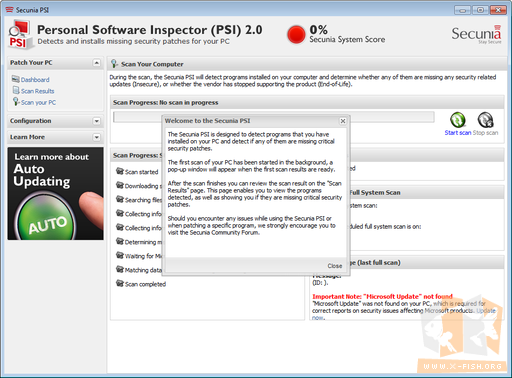Maximize the Secunia PSI window
The width and height of the screenshot is (512, 378).
(x=480, y=10)
